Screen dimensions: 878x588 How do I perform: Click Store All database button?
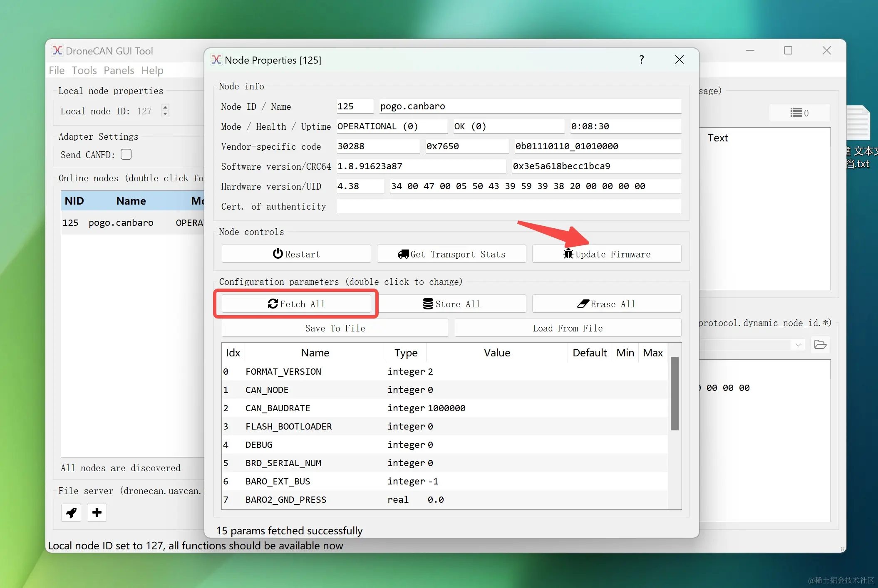tap(451, 304)
